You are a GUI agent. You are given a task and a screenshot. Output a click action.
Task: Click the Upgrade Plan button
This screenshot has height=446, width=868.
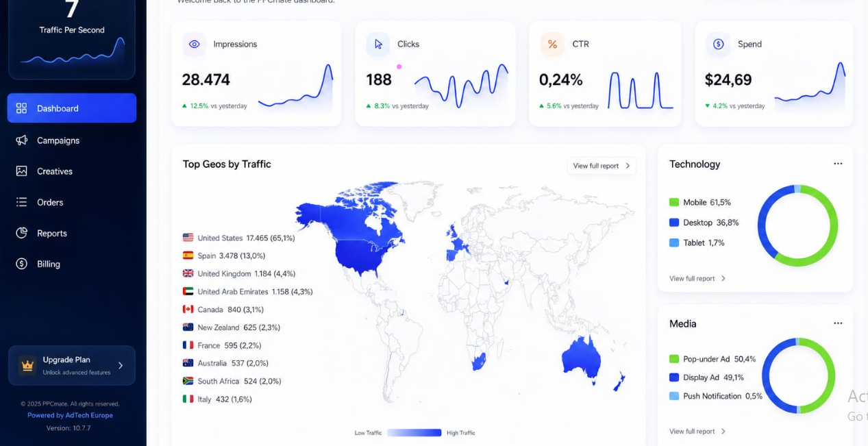pos(72,365)
